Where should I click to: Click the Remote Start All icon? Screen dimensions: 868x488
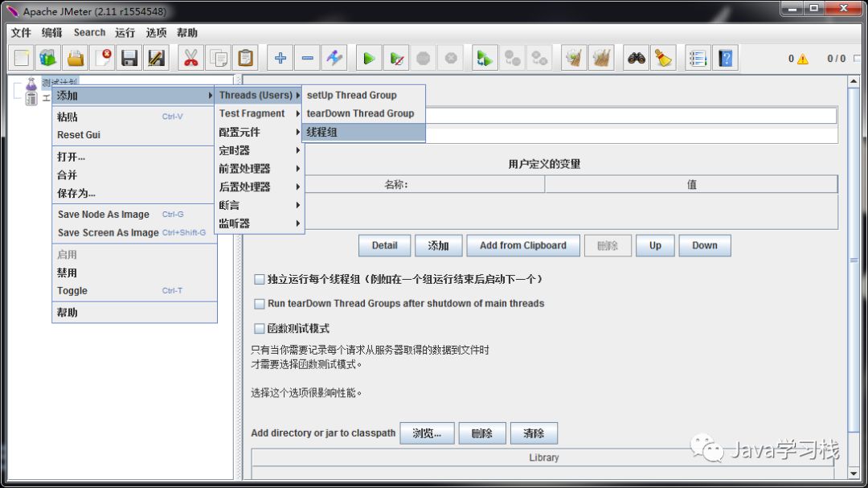pyautogui.click(x=485, y=58)
